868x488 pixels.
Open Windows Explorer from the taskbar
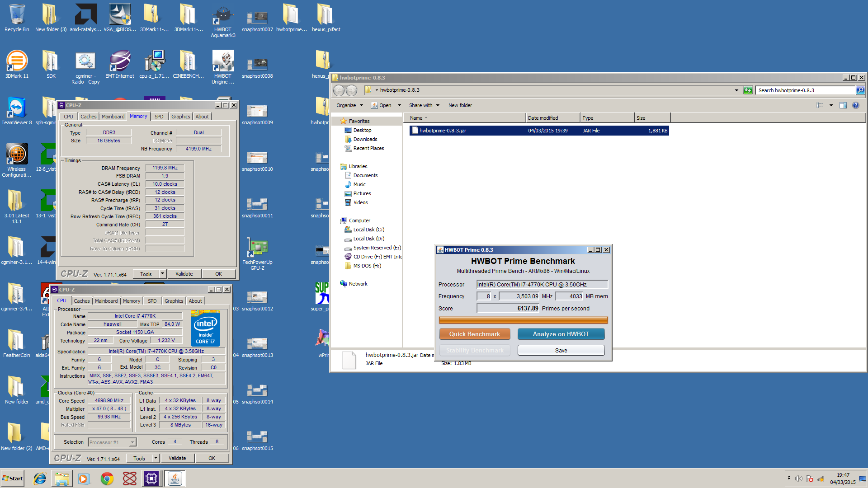click(62, 479)
